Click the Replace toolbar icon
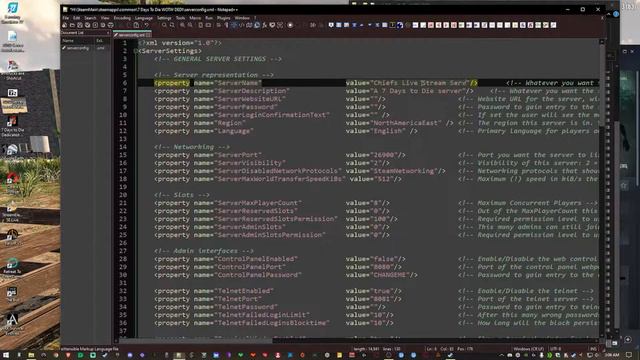640x360 pixels. pos(172,25)
